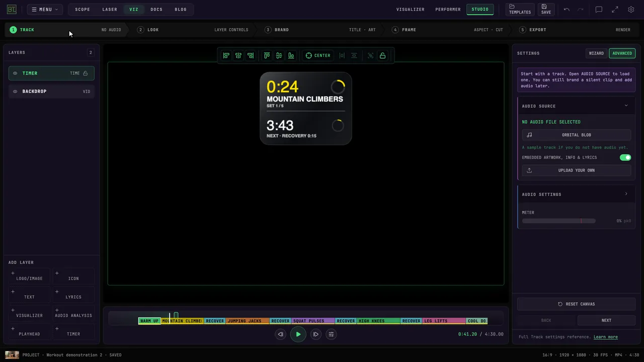The image size is (644, 362).
Task: Toggle visibility of TIMER layer
Action: tap(15, 73)
